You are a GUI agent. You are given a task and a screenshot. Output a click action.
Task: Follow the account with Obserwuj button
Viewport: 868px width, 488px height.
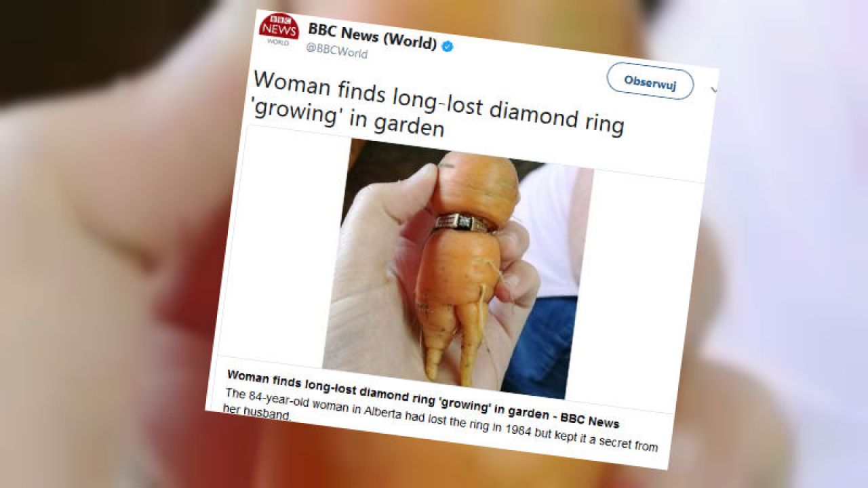650,81
